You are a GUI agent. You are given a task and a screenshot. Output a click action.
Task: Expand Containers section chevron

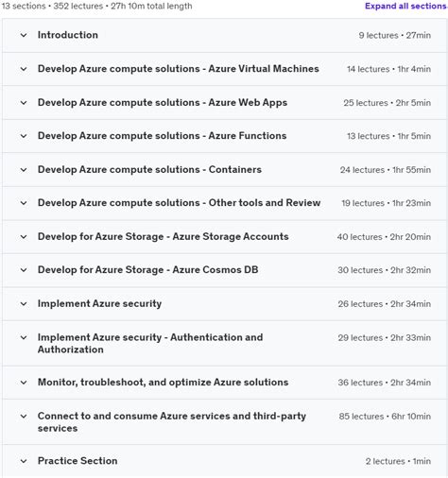tap(24, 170)
